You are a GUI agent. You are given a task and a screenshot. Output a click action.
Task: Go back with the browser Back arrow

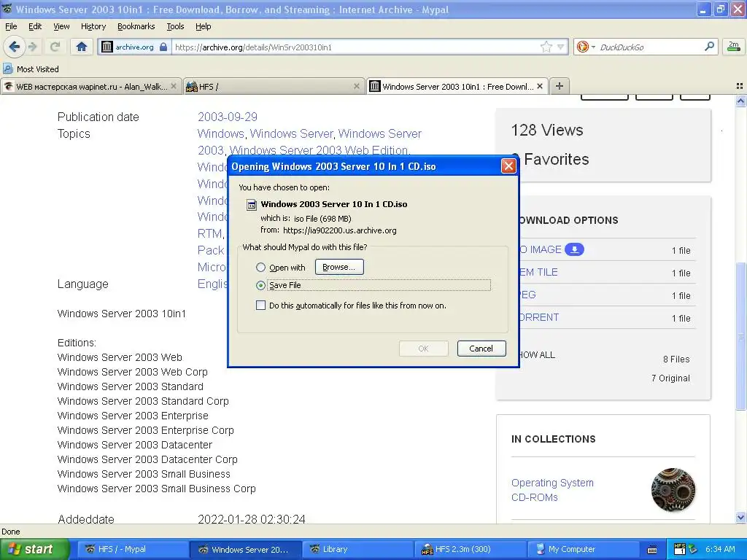tap(14, 47)
